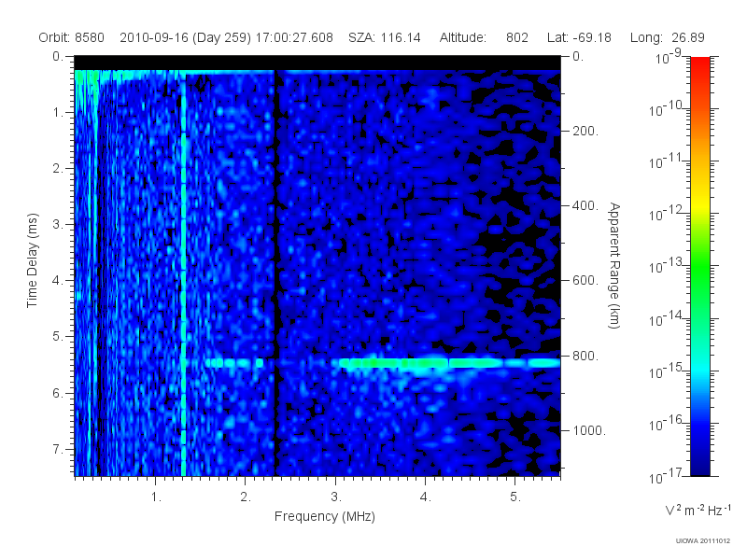Click the apparent range label '600.'
The height and width of the screenshot is (560, 747).
click(585, 281)
